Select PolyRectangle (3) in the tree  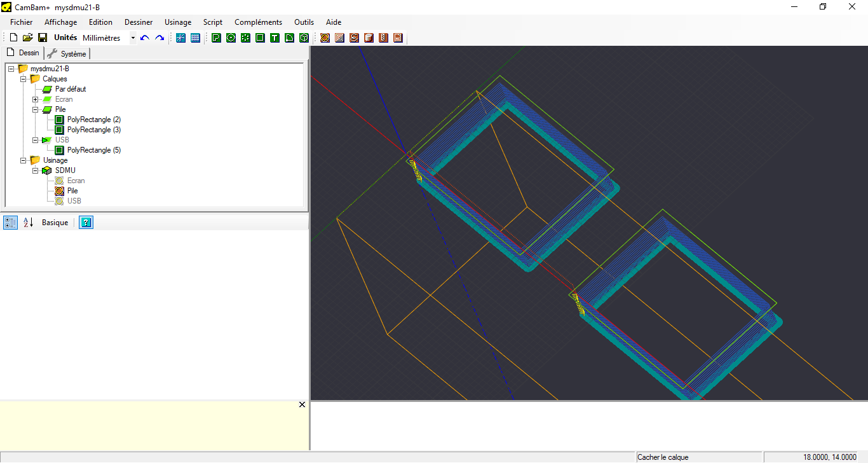(x=94, y=130)
